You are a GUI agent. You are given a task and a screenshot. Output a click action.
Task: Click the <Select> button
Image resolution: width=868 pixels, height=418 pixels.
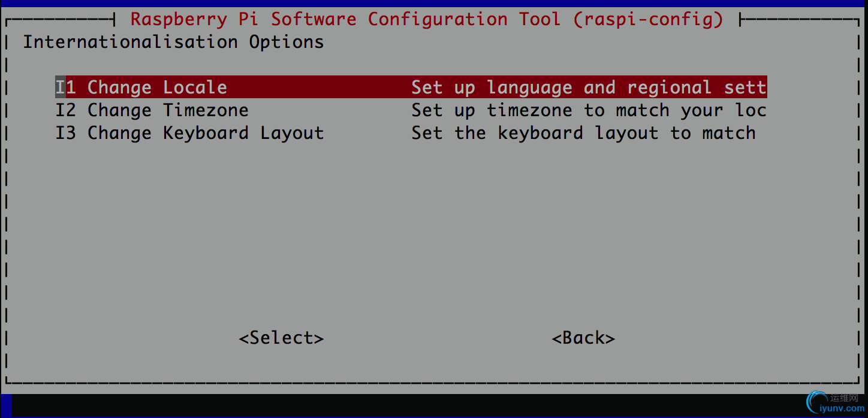(281, 338)
